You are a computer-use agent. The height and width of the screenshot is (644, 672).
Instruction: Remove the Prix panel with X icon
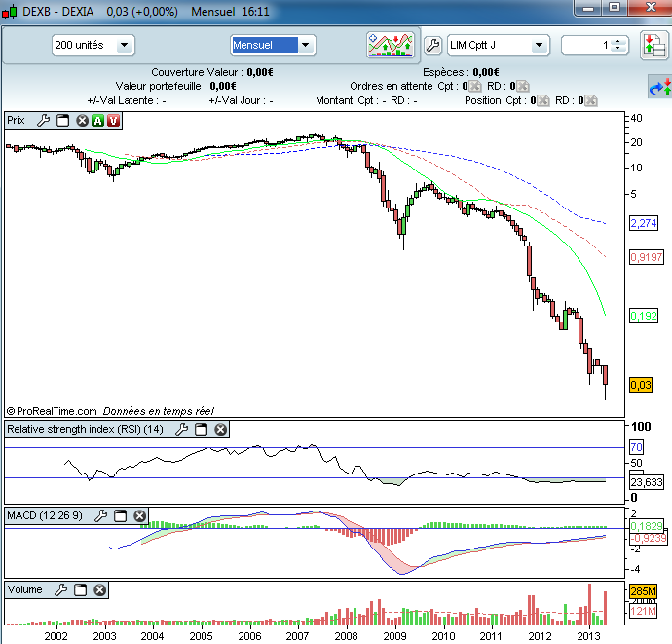click(x=82, y=121)
